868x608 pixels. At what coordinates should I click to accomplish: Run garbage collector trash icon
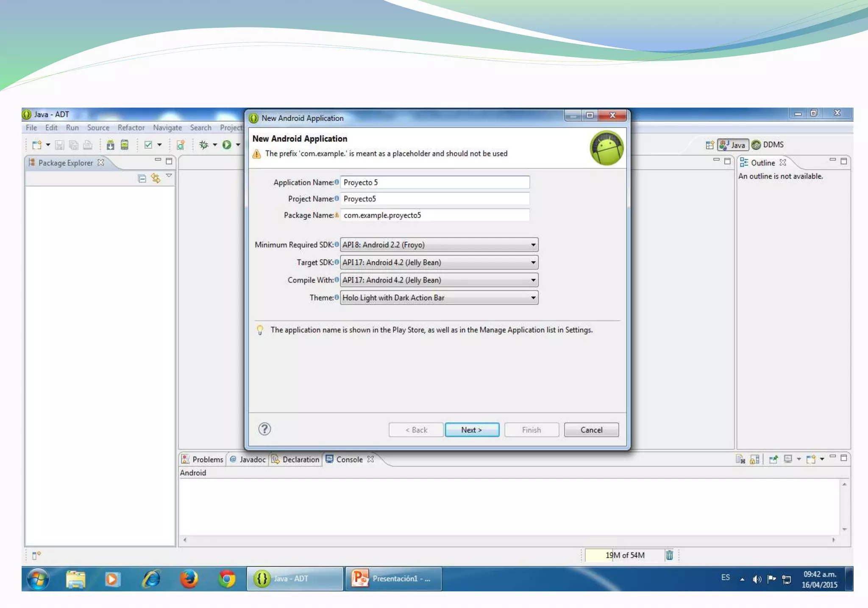[x=669, y=555]
